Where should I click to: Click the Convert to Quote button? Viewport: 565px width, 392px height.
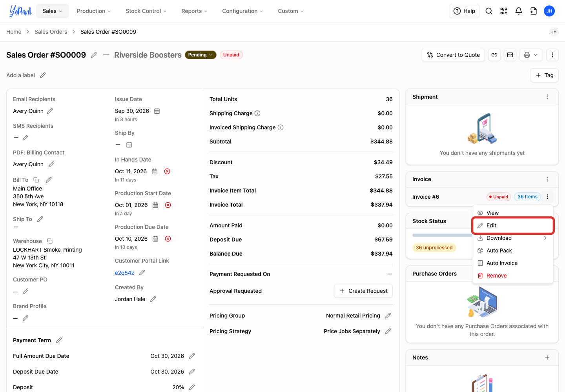tap(454, 55)
